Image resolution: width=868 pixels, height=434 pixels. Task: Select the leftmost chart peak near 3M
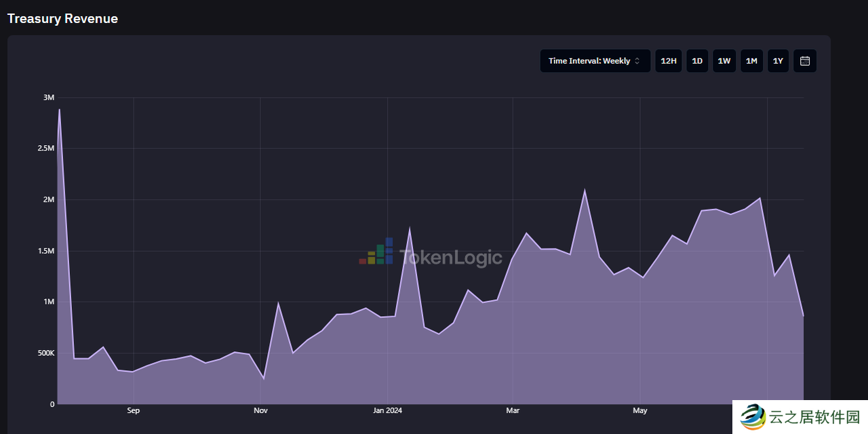[60, 109]
